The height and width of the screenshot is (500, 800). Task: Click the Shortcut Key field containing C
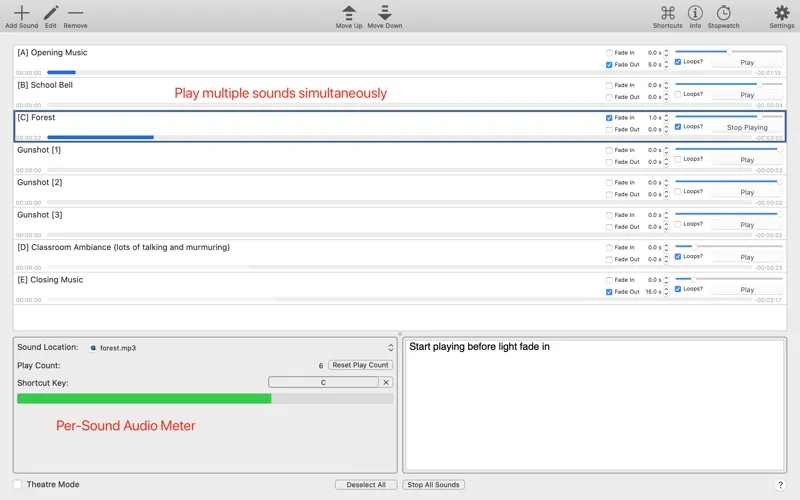(x=323, y=382)
